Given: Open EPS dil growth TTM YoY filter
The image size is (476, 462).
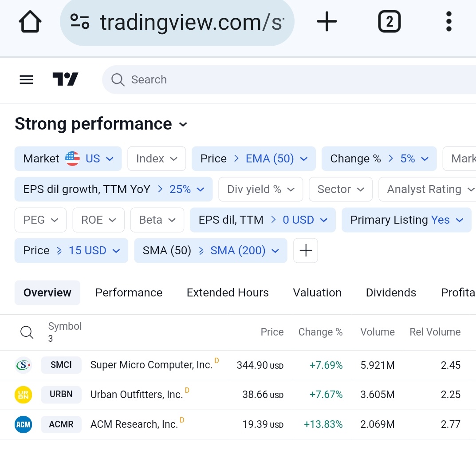Looking at the screenshot, I should click(114, 189).
